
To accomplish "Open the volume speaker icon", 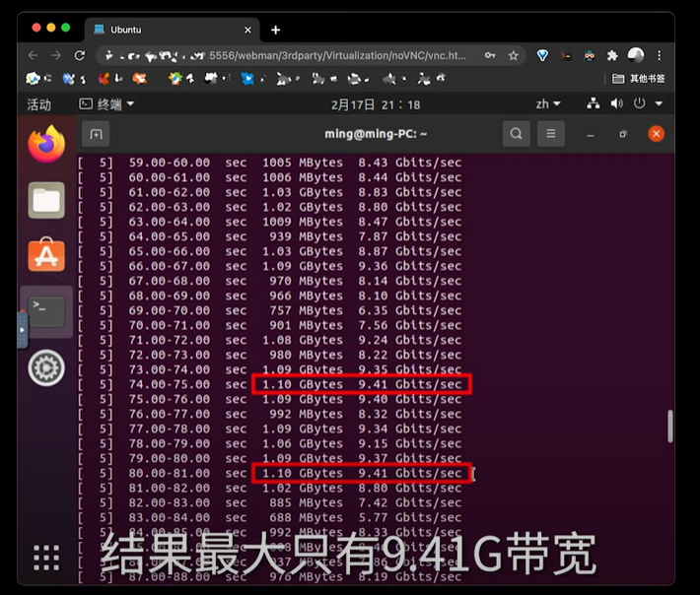I will 616,103.
